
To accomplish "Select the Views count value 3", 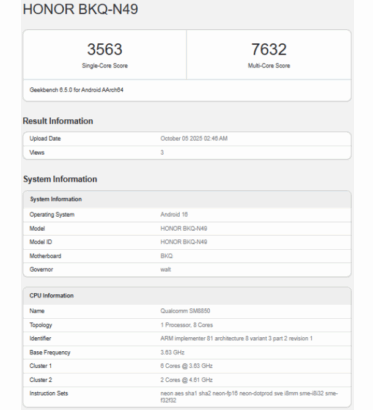I will tap(162, 153).
